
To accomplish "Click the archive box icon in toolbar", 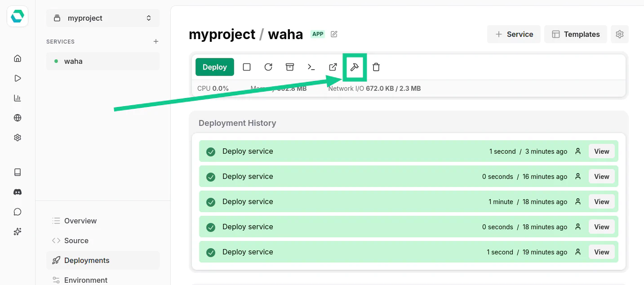I will (x=290, y=67).
